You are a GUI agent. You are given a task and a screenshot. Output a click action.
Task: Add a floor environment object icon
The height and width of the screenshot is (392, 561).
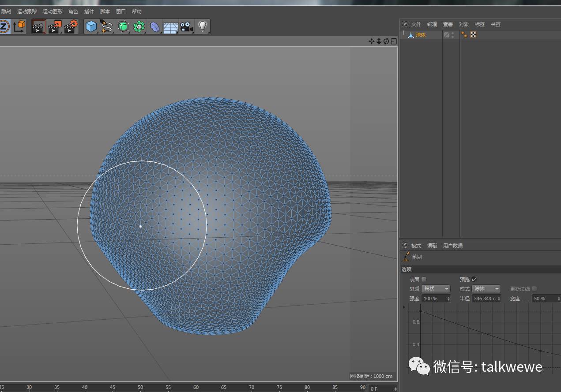[x=170, y=27]
